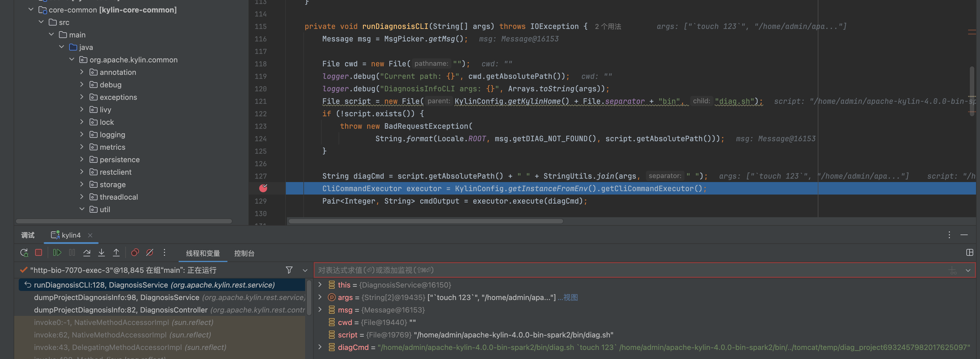Expand the debug package

pos(82,85)
